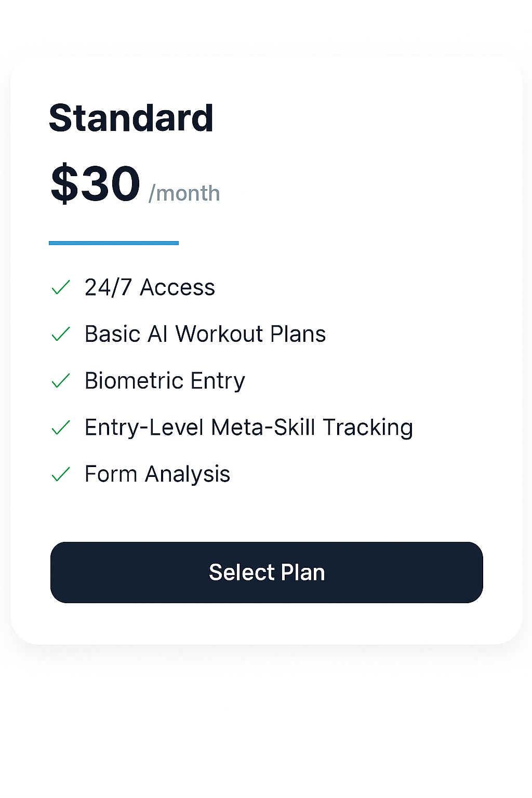532x798 pixels.
Task: Click the Biometric Entry feature label
Action: pos(165,381)
